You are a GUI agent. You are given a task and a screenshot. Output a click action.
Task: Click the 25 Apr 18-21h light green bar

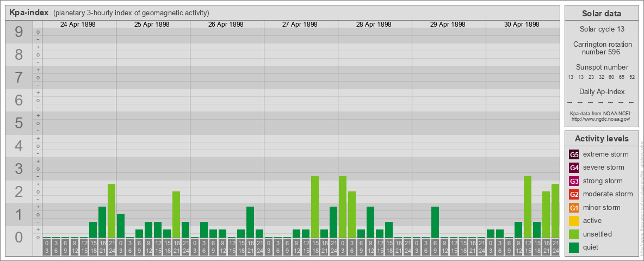pos(176,215)
